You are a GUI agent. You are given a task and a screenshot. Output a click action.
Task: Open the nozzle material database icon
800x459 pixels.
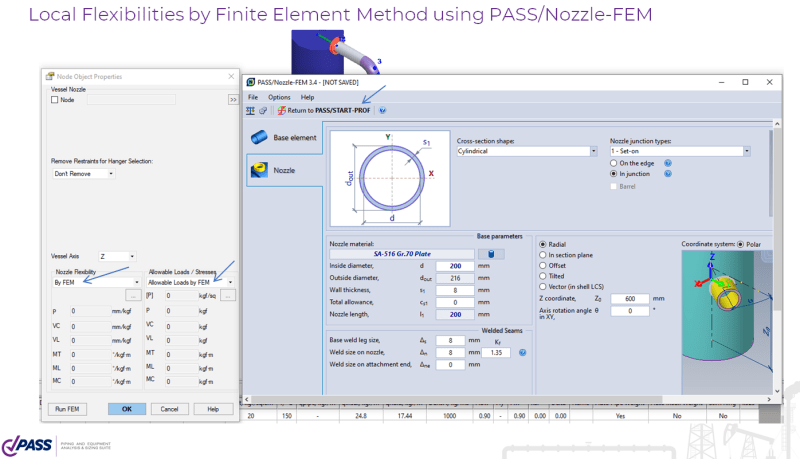click(x=491, y=254)
